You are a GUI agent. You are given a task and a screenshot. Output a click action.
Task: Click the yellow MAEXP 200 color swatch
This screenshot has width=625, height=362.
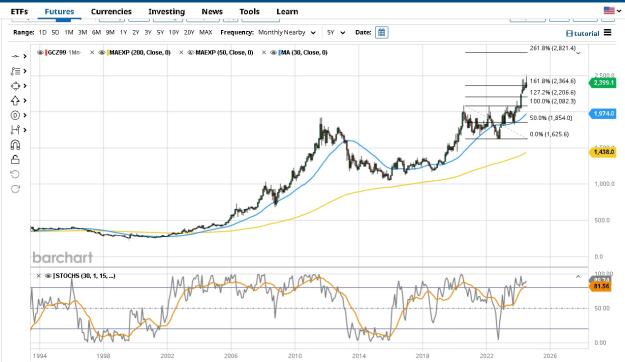pyautogui.click(x=108, y=52)
